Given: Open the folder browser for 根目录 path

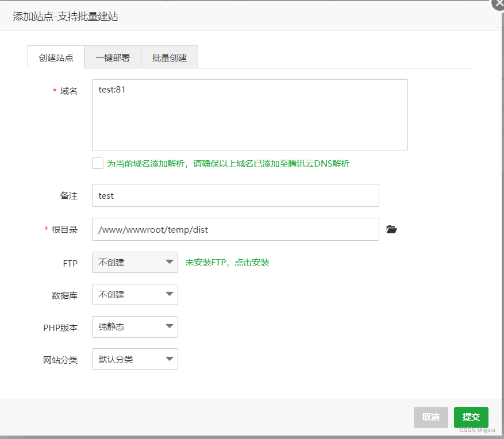Looking at the screenshot, I should 391,229.
